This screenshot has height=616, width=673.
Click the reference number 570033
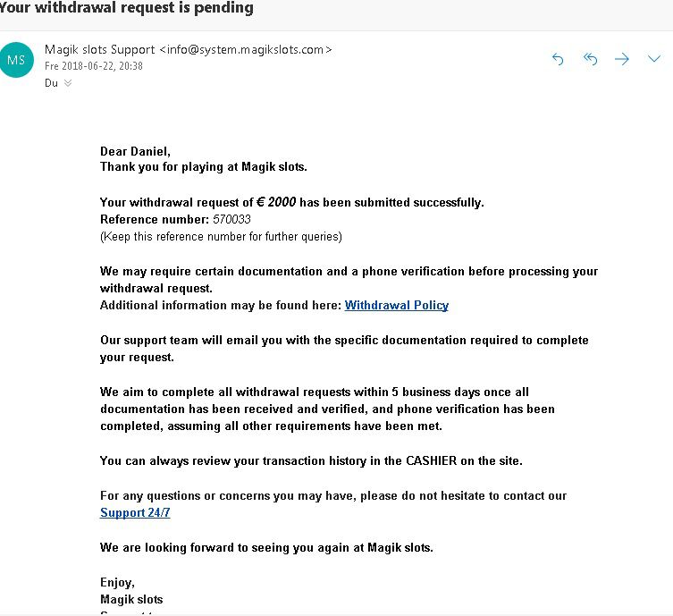tap(231, 219)
